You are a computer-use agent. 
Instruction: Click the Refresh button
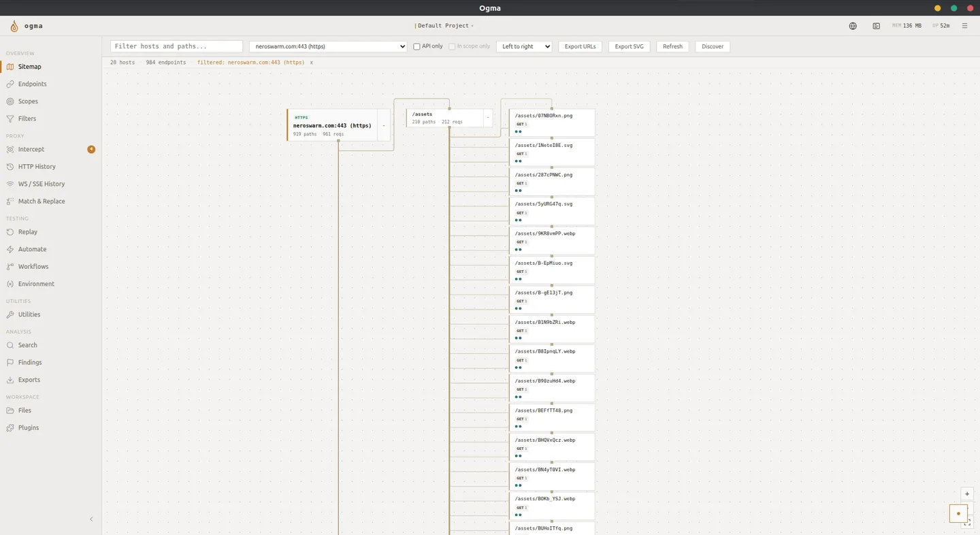point(672,46)
